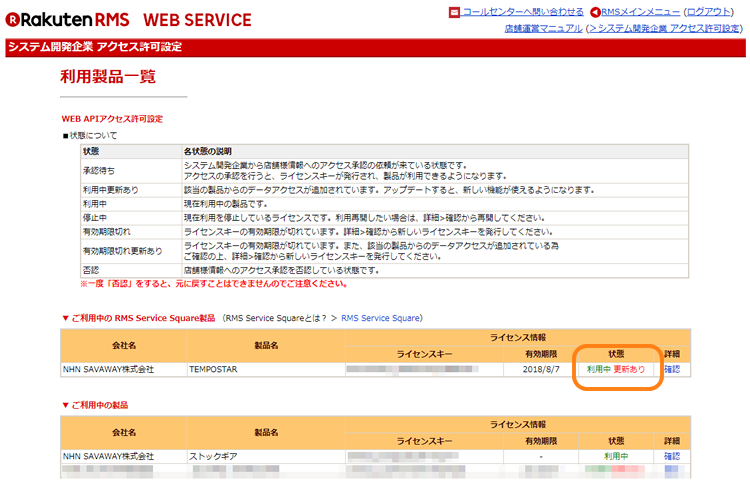Click the 承認待ち status row label

coord(99,171)
